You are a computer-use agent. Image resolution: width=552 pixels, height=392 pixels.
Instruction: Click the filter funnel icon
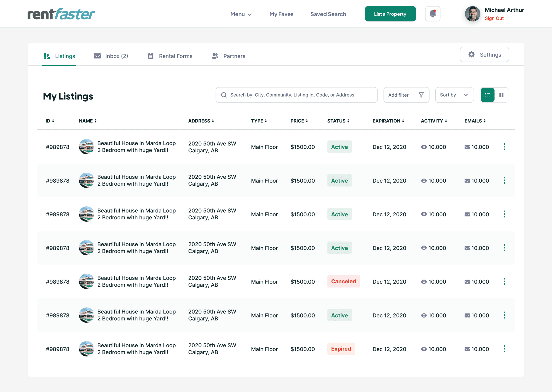pyautogui.click(x=421, y=95)
